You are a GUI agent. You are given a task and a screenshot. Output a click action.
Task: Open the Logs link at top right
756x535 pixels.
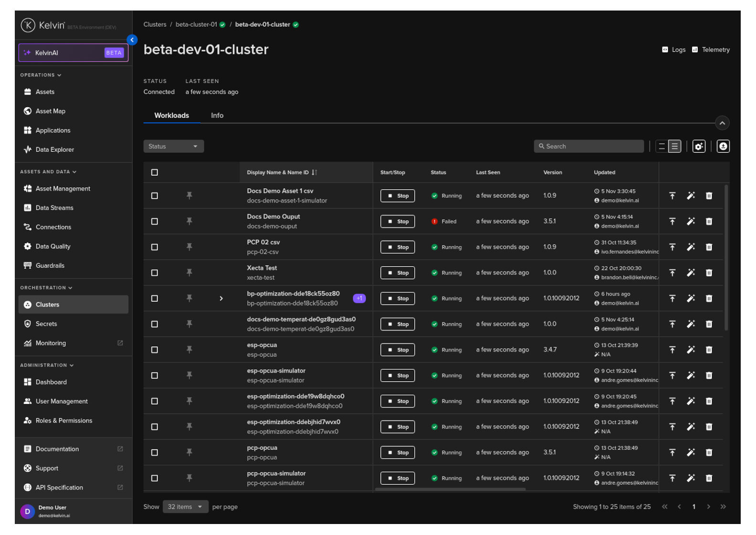[674, 50]
